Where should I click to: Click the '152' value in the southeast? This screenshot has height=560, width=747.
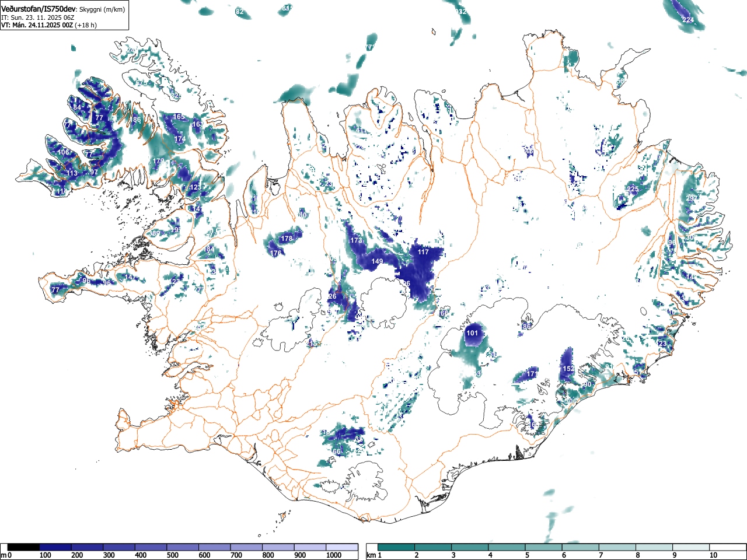pos(568,369)
